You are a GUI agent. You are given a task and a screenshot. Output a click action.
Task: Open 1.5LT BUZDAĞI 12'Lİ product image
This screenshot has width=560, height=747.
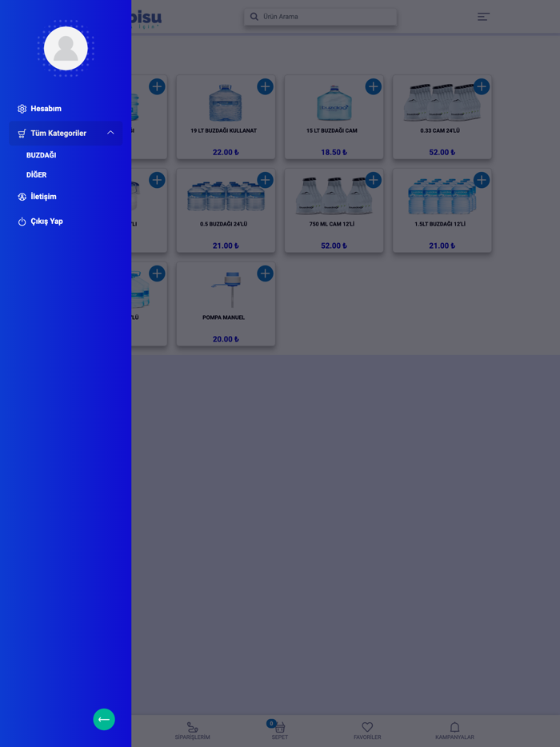click(x=442, y=196)
